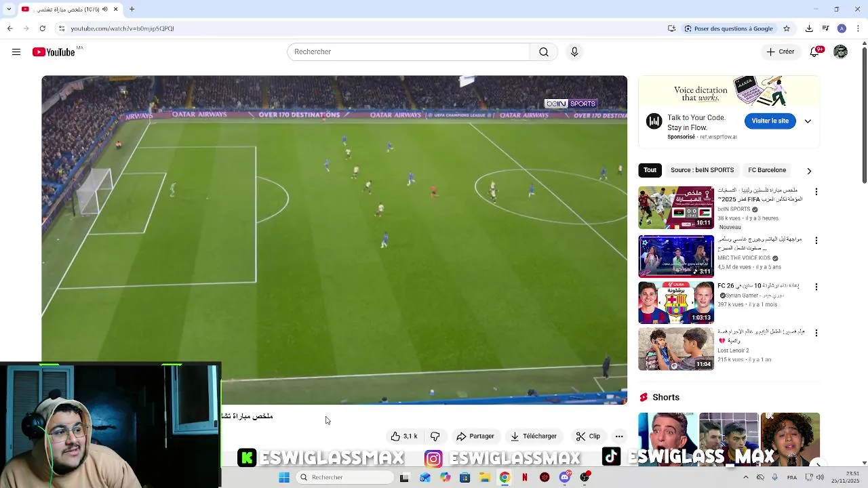The height and width of the screenshot is (488, 868).
Task: Show more filter chips with the right arrow
Action: pos(809,171)
